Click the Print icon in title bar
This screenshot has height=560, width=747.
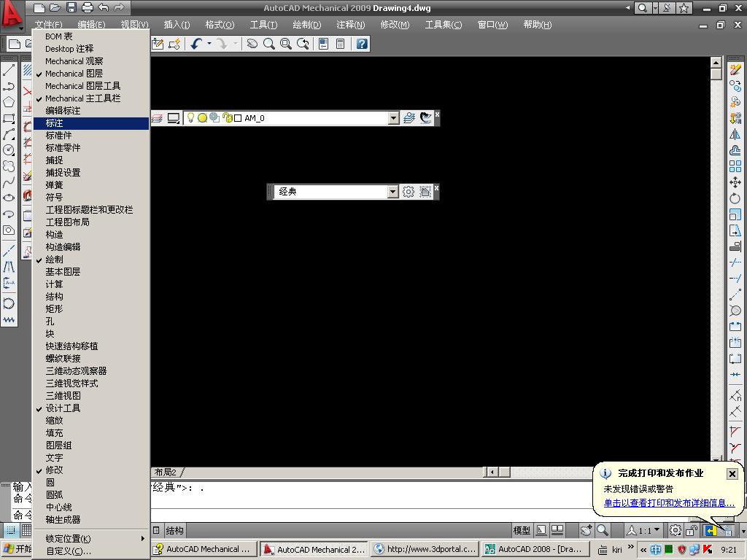coord(88,7)
